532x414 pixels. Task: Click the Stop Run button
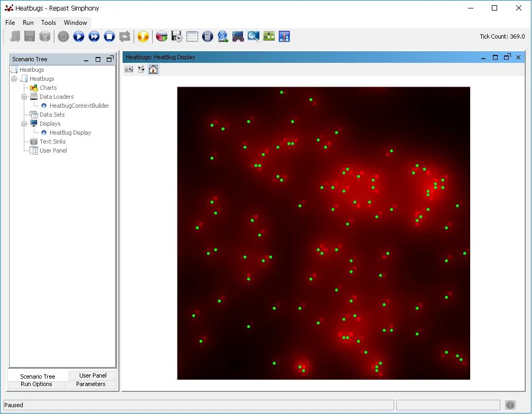pyautogui.click(x=109, y=36)
